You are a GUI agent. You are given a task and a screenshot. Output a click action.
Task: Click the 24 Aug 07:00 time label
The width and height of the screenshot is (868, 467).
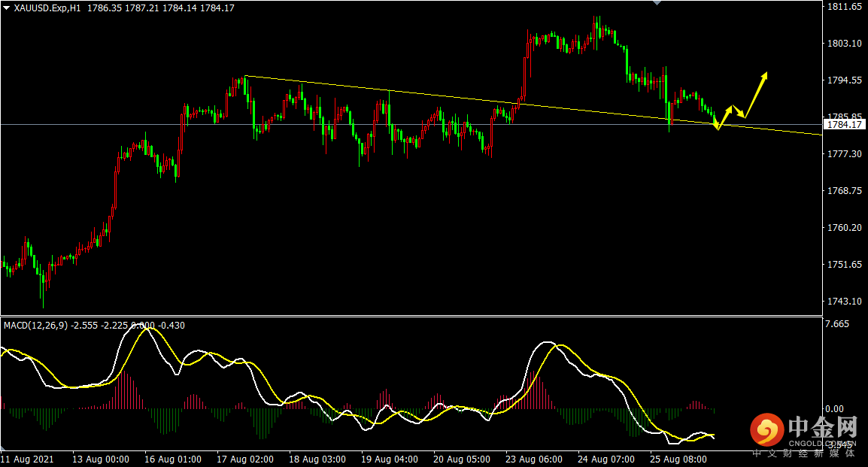tap(606, 459)
